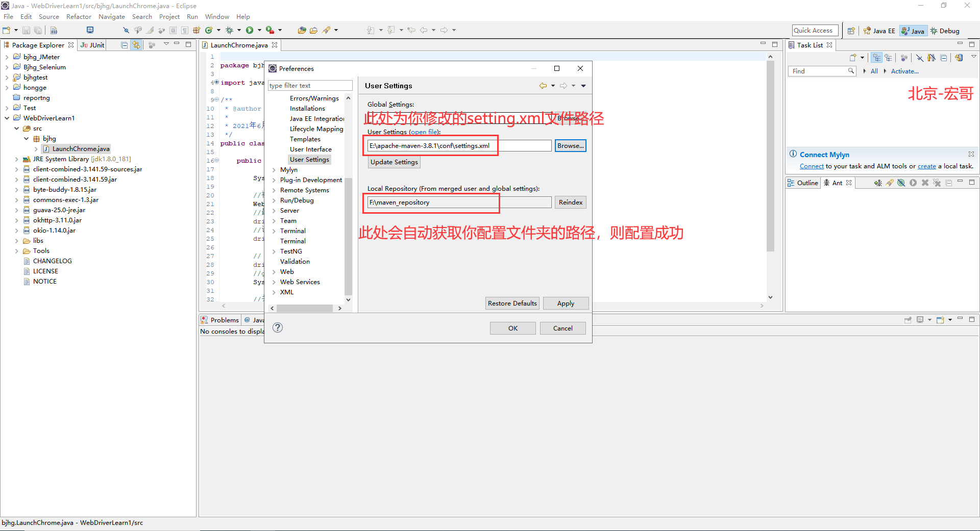The image size is (980, 531).
Task: Click the Reindex button
Action: coord(571,202)
